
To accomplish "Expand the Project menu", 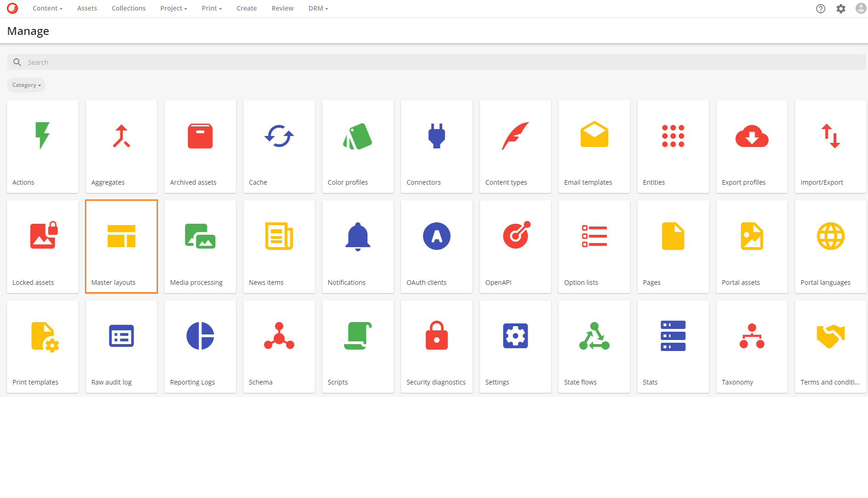I will (x=173, y=8).
